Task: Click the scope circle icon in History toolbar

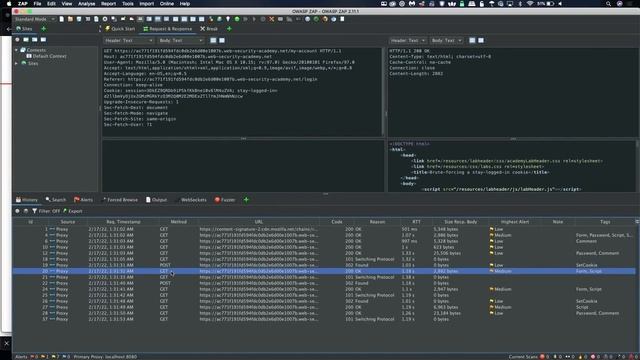Action: [x=17, y=211]
